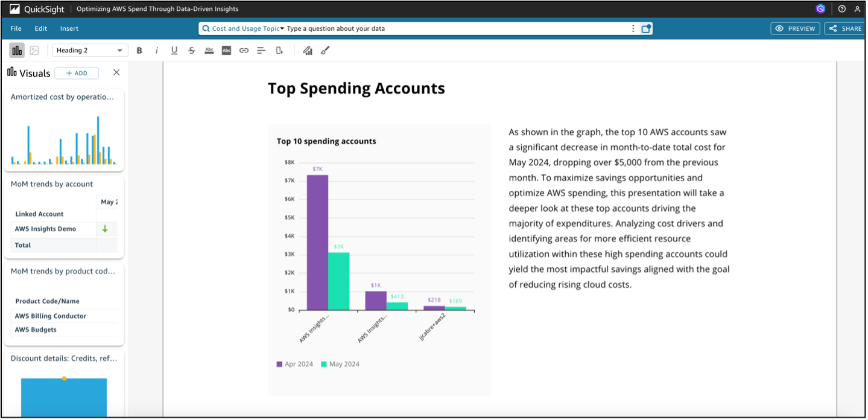Screen dimensions: 868x420
Task: Click the AWS Insights Demo row
Action: 64,229
